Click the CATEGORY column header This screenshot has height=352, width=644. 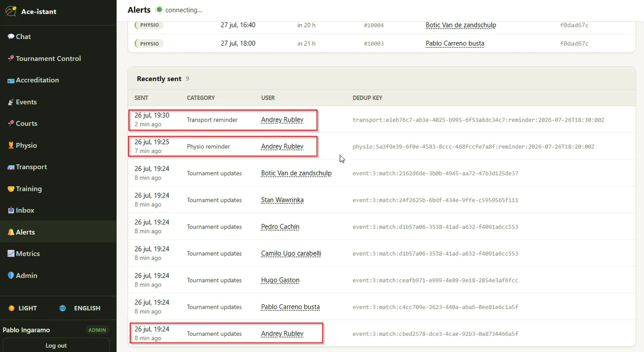click(201, 98)
